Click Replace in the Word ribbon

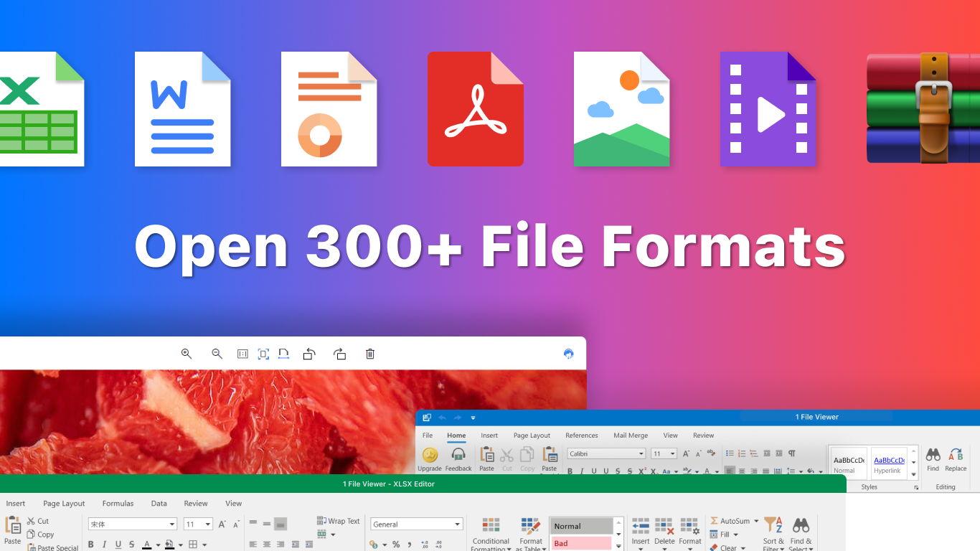tap(956, 459)
